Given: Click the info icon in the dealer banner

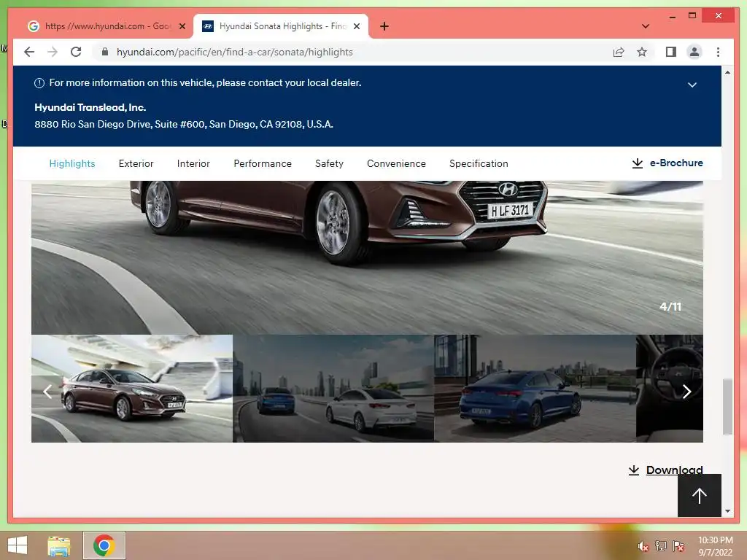Looking at the screenshot, I should point(39,83).
